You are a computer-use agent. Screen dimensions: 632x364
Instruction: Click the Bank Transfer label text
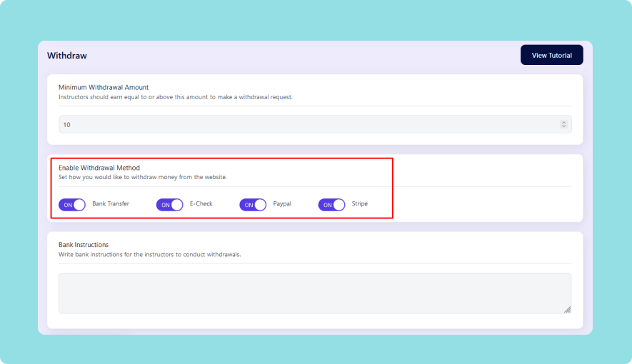[111, 204]
